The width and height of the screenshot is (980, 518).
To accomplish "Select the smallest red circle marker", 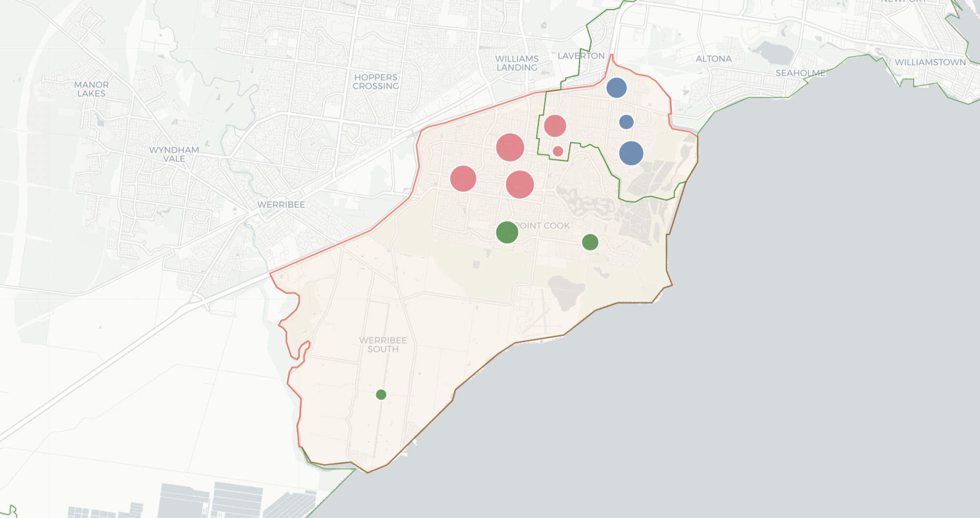I will coord(558,151).
